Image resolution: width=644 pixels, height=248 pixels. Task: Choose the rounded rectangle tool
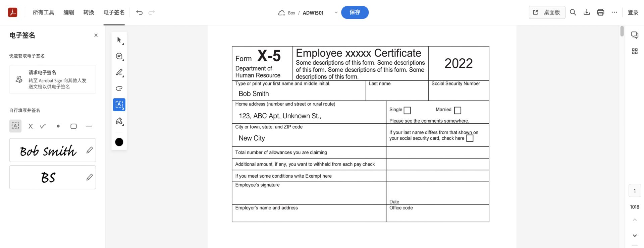[x=73, y=126]
